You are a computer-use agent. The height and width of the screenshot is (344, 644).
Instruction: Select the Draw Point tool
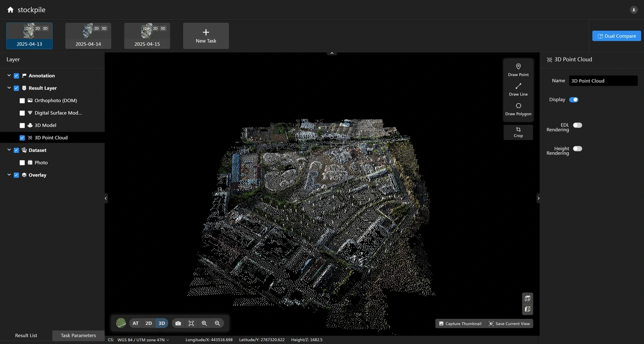point(518,70)
